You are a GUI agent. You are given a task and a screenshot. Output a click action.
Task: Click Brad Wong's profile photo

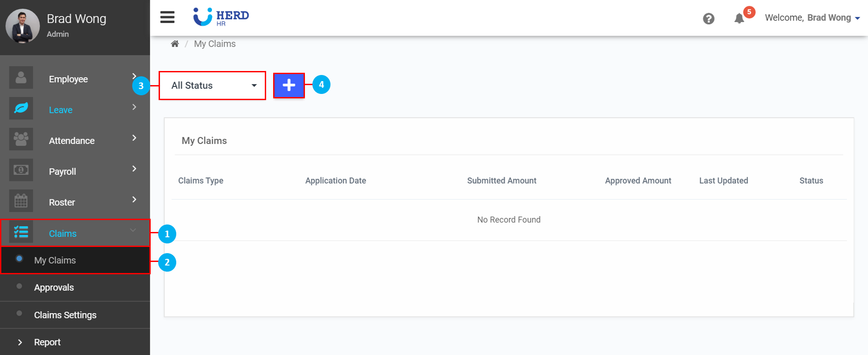[x=22, y=26]
